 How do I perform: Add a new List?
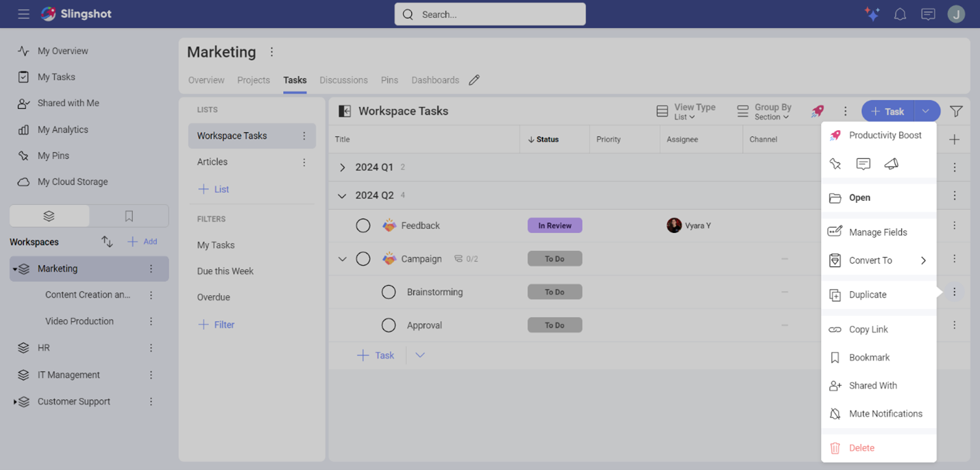tap(213, 189)
